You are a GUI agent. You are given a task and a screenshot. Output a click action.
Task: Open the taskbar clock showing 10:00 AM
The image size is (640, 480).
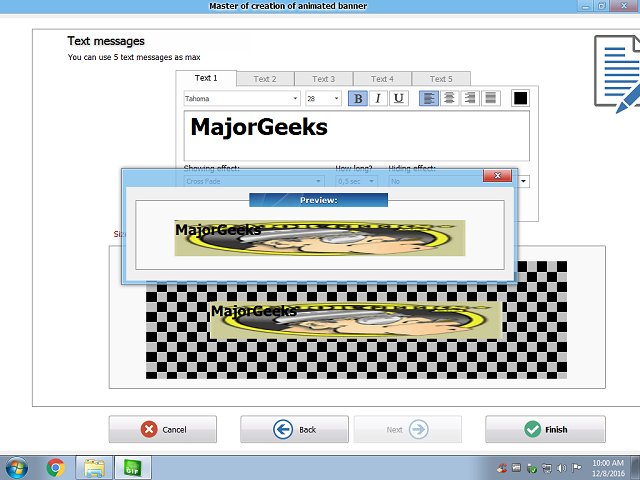tap(608, 468)
